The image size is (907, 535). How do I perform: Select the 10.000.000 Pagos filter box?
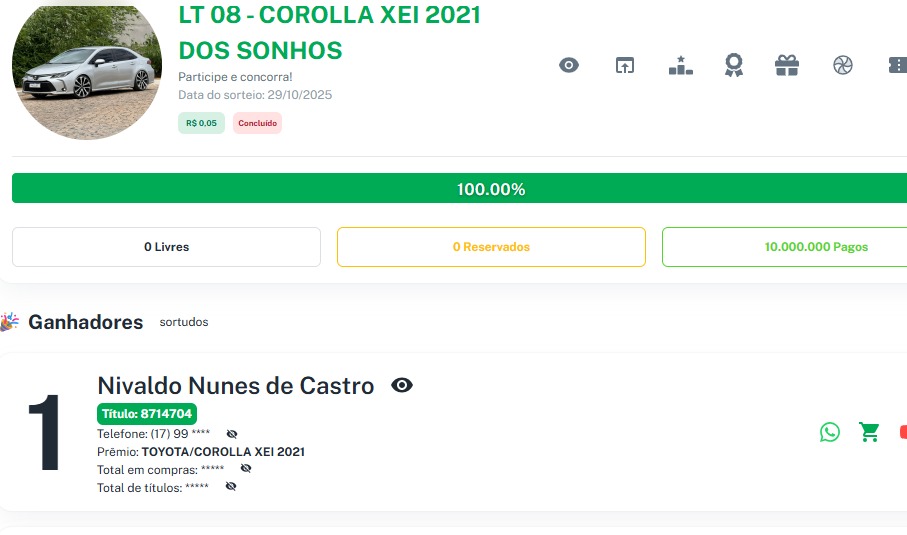point(784,247)
